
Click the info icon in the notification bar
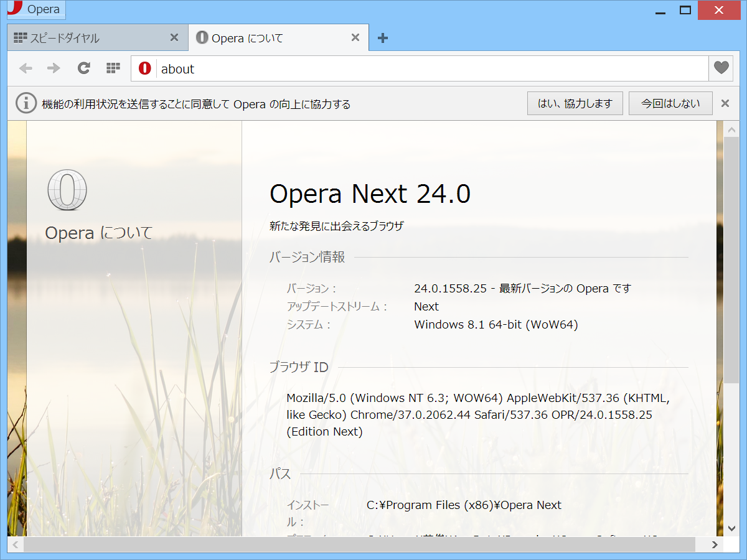26,103
